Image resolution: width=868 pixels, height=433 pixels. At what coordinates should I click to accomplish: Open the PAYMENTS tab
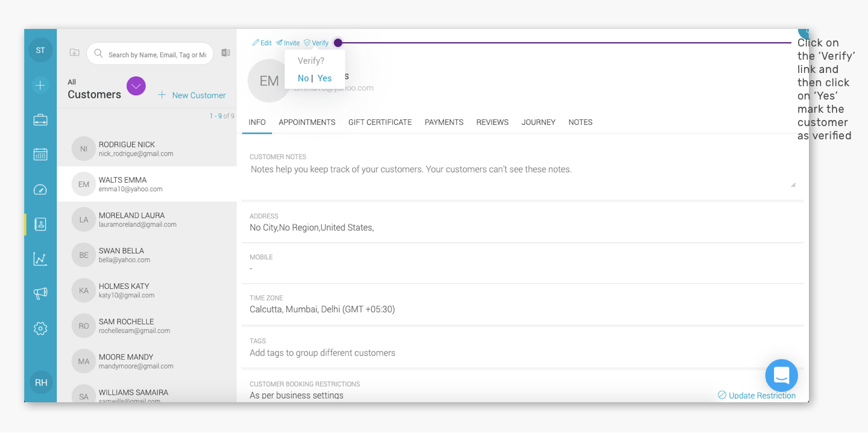pos(444,122)
